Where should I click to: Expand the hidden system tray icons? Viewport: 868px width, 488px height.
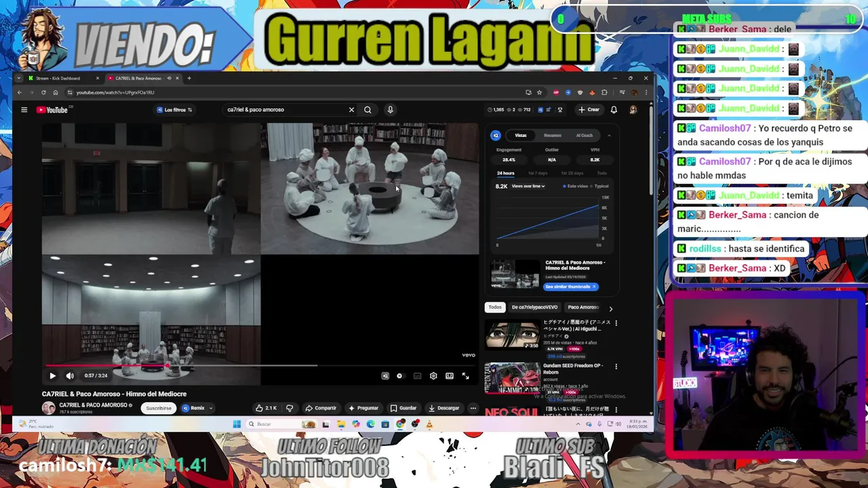(578, 424)
